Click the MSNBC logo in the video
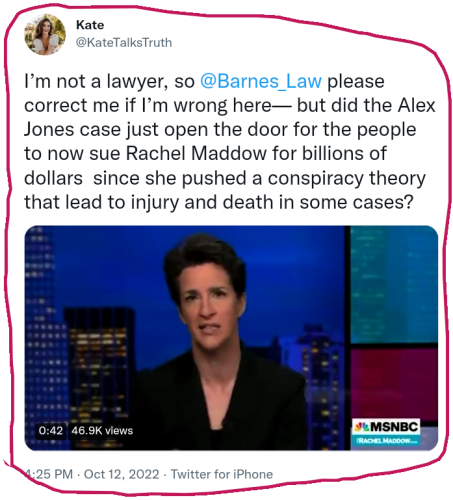Screen dimensions: 453x500 (x=386, y=427)
